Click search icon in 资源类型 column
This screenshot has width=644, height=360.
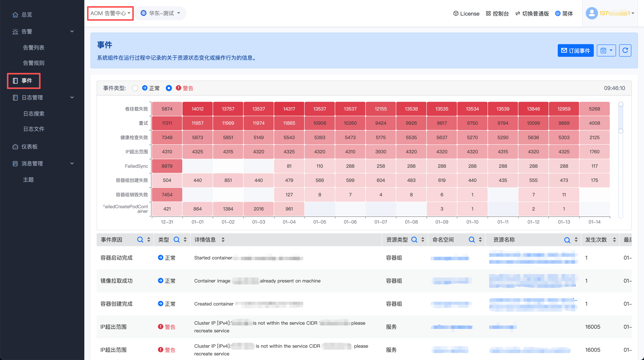414,239
